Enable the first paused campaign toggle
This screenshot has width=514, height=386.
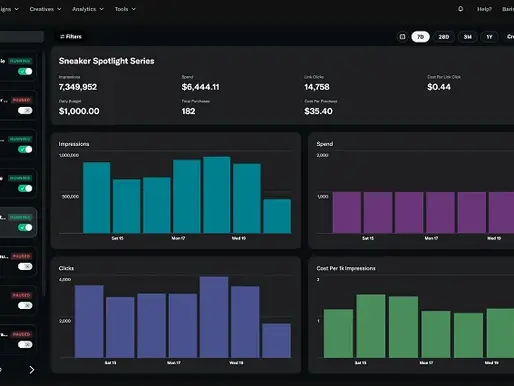tap(25, 110)
